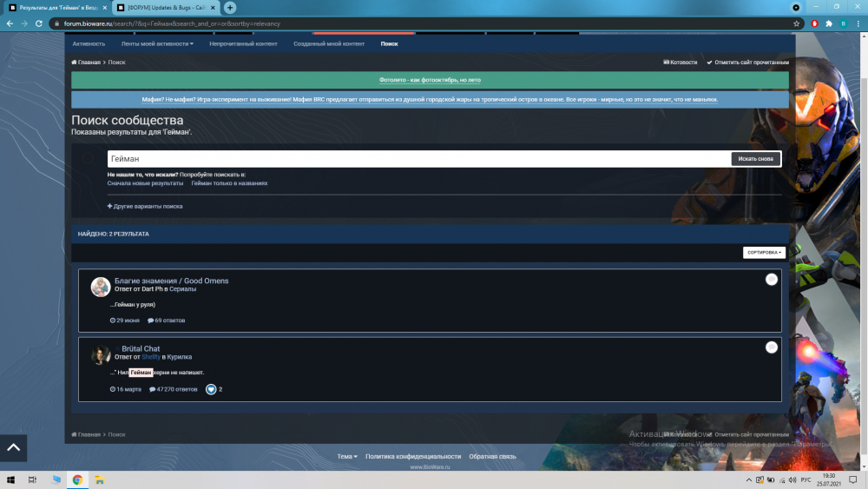868x489 pixels.
Task: Open the Тема theme dropdown in footer
Action: [x=347, y=456]
